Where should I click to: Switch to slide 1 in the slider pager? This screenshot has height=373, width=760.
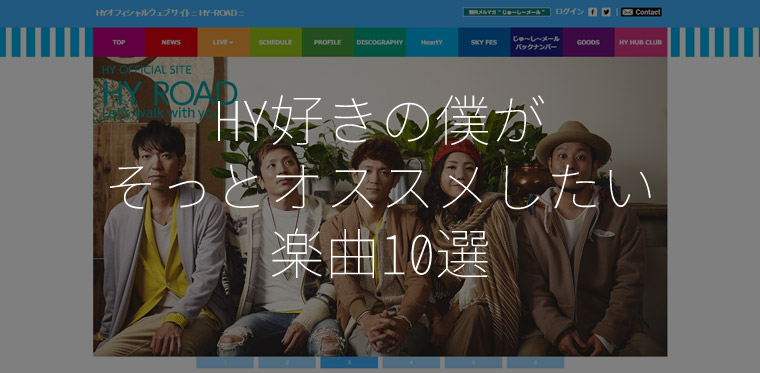pos(225,363)
